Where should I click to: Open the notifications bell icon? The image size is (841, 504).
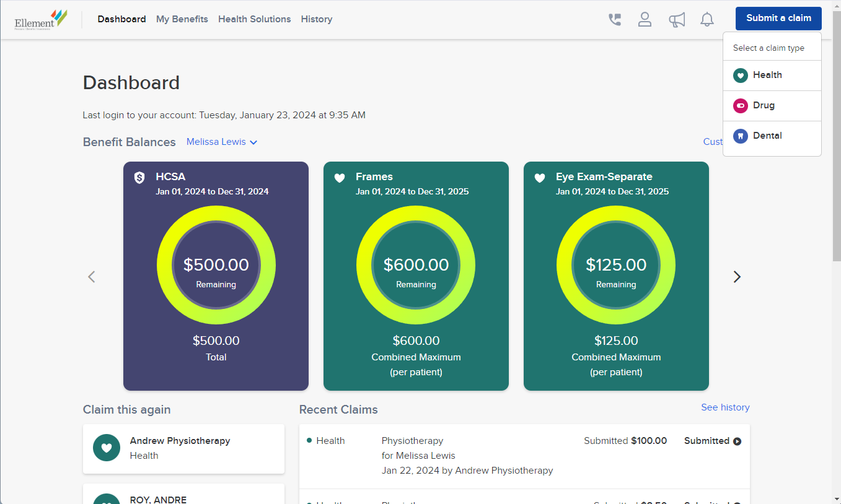pos(707,20)
